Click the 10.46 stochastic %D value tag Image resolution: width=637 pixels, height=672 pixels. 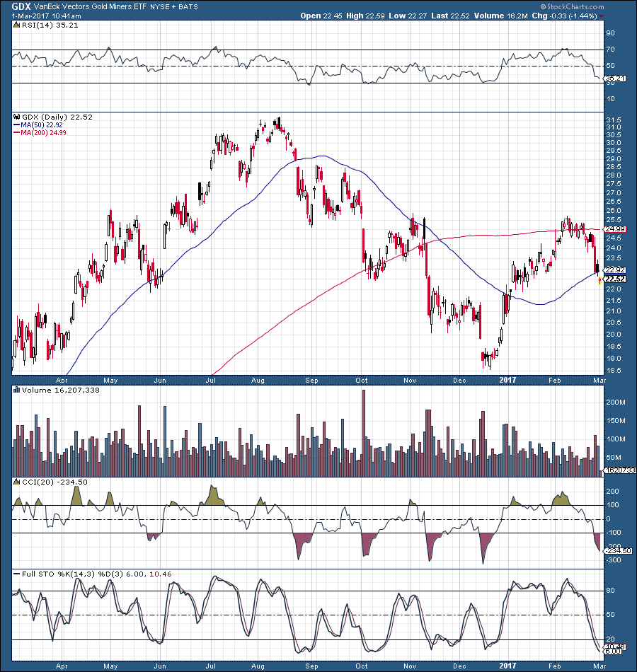616,647
